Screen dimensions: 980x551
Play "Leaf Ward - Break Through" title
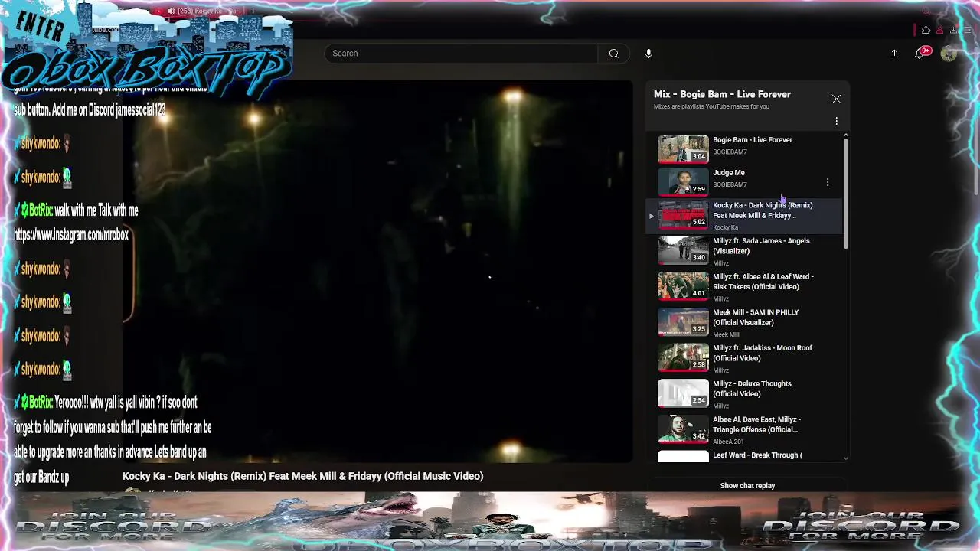(757, 455)
